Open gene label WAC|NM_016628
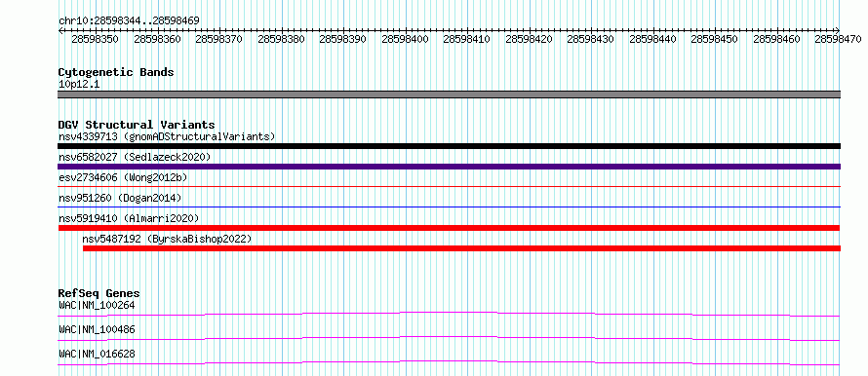 [97, 354]
